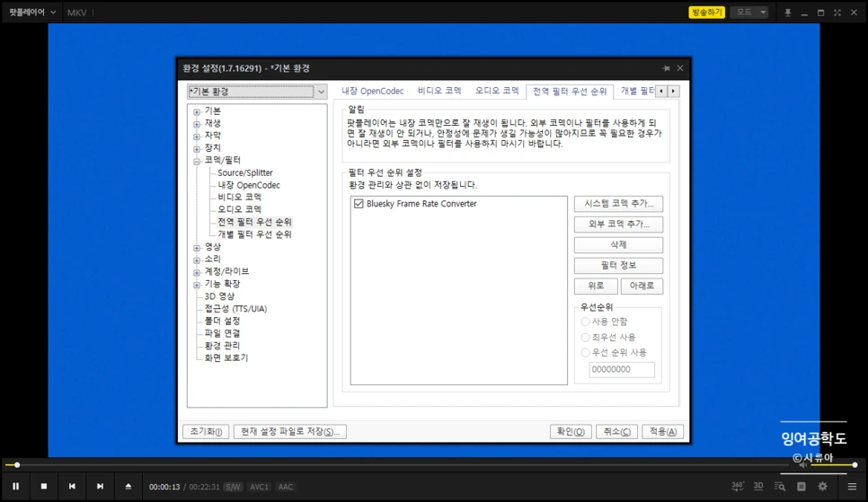868x502 pixels.
Task: Select 화면 보호기 in settings tree
Action: click(x=226, y=358)
